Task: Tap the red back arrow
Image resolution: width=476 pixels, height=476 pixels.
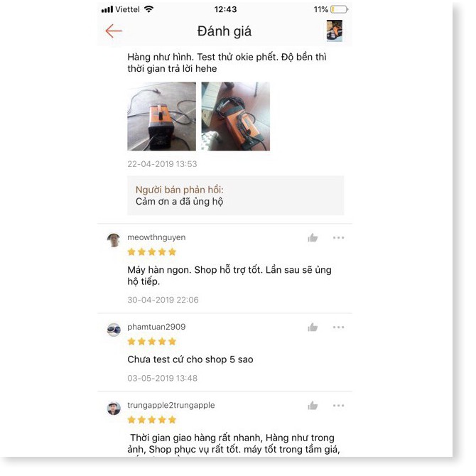Action: pos(114,31)
